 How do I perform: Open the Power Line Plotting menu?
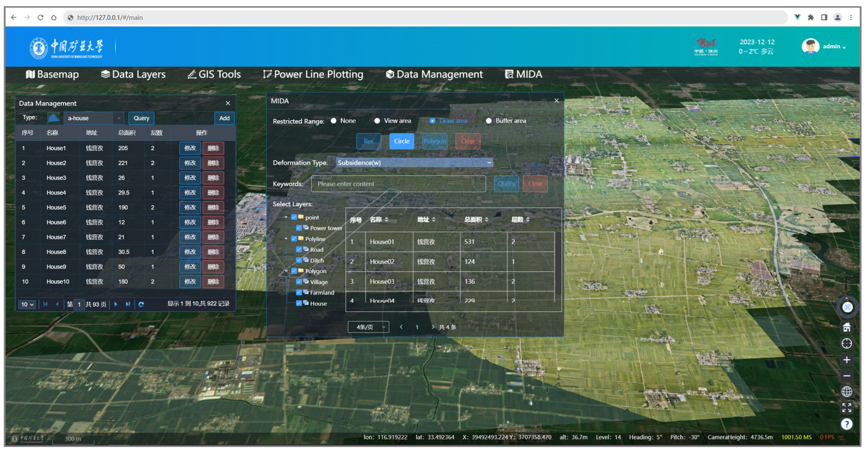313,74
